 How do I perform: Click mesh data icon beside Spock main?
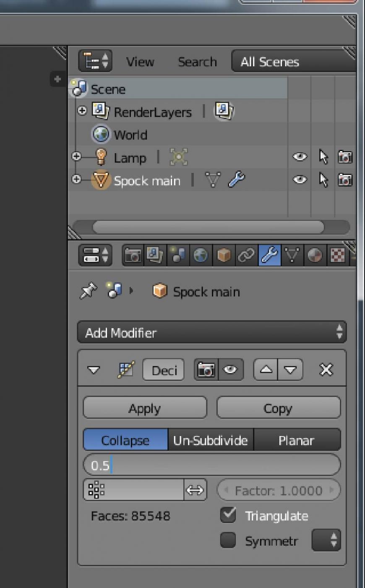coord(212,180)
